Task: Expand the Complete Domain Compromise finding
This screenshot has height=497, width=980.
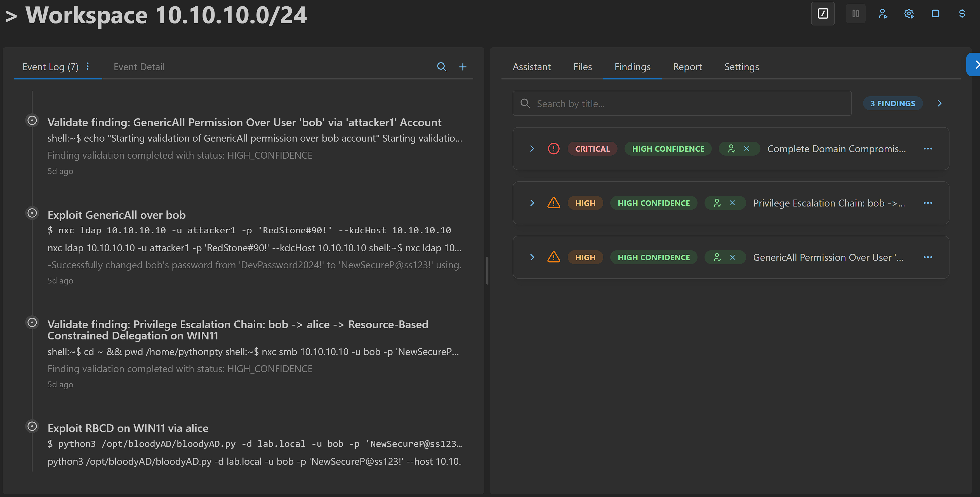Action: 532,149
